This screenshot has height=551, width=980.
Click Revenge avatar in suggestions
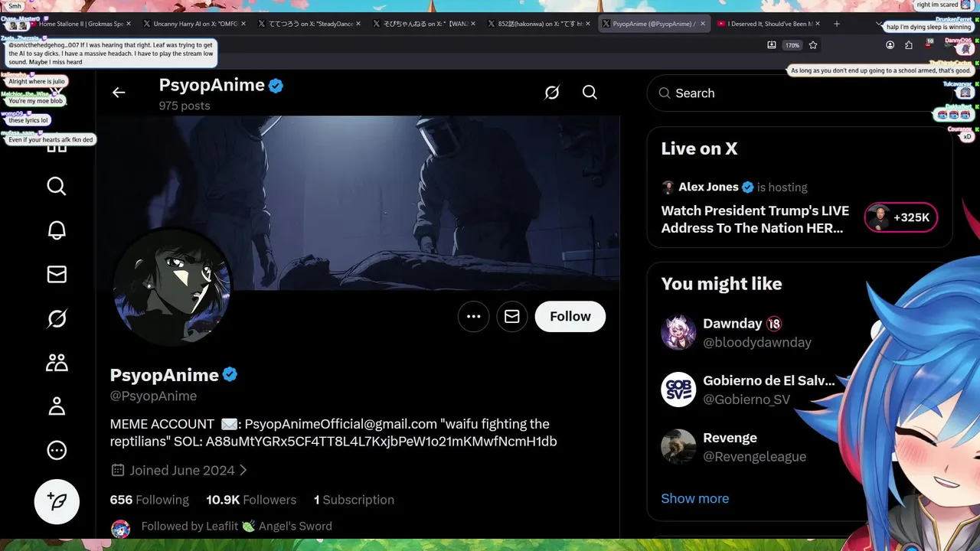(678, 446)
